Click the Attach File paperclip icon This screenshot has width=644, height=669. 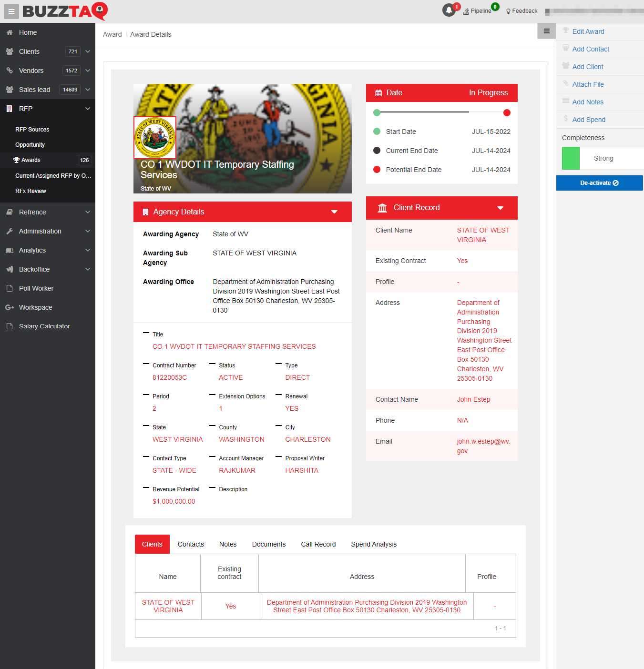click(566, 83)
